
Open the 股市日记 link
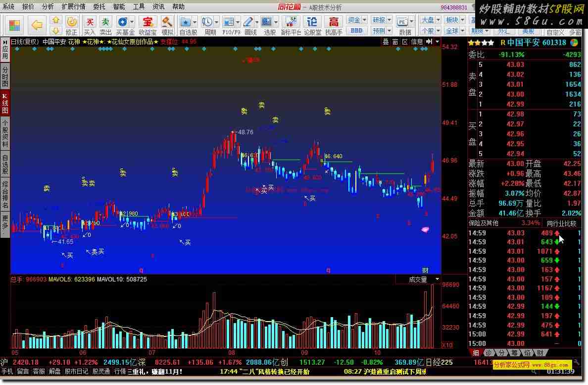[x=77, y=372]
